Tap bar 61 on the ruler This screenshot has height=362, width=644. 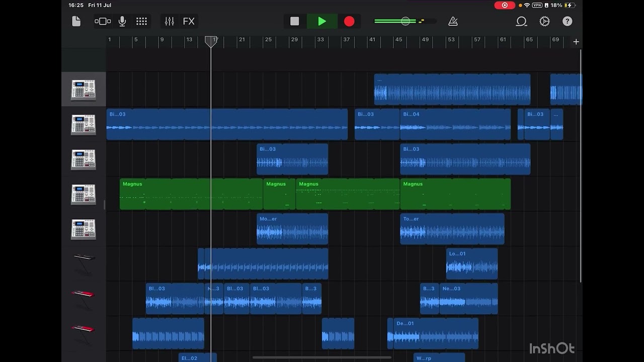[x=503, y=40]
